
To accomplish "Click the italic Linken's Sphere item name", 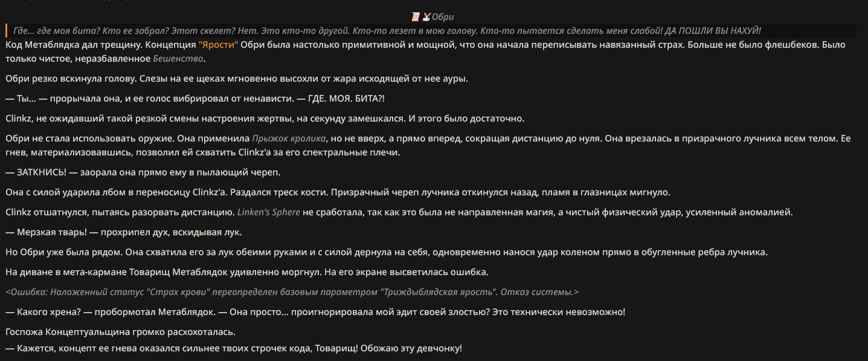I will coord(269,212).
